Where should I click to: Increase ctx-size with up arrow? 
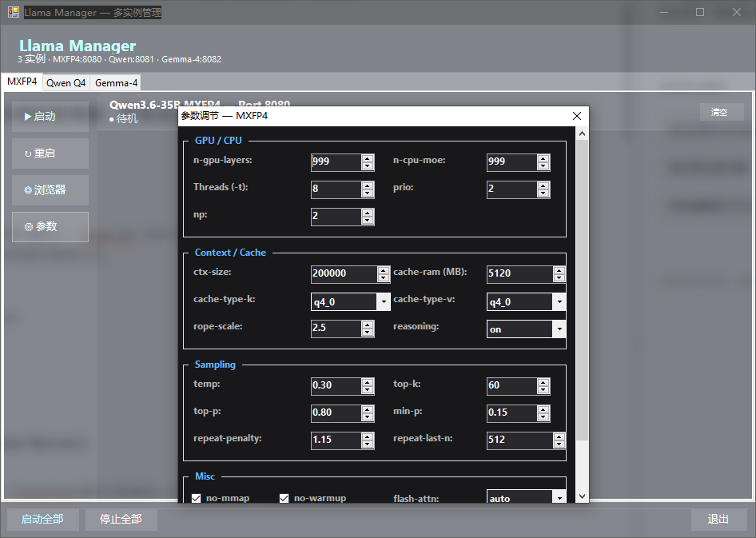click(384, 270)
